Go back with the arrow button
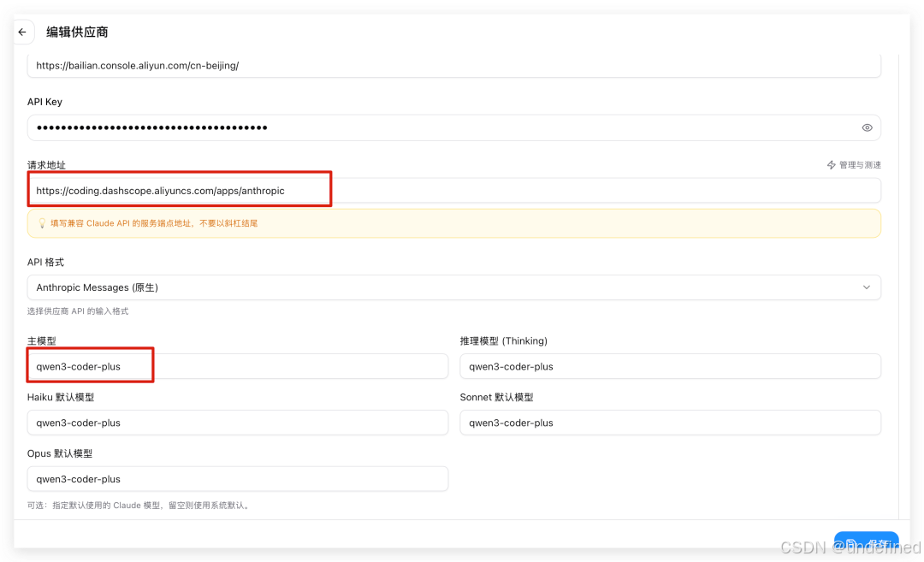 pyautogui.click(x=22, y=32)
